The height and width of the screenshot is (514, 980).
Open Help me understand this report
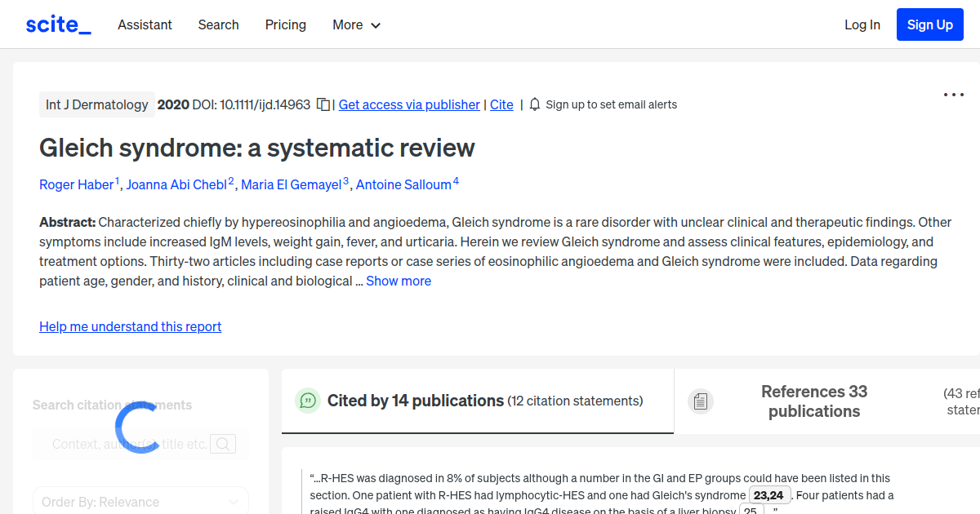click(130, 326)
